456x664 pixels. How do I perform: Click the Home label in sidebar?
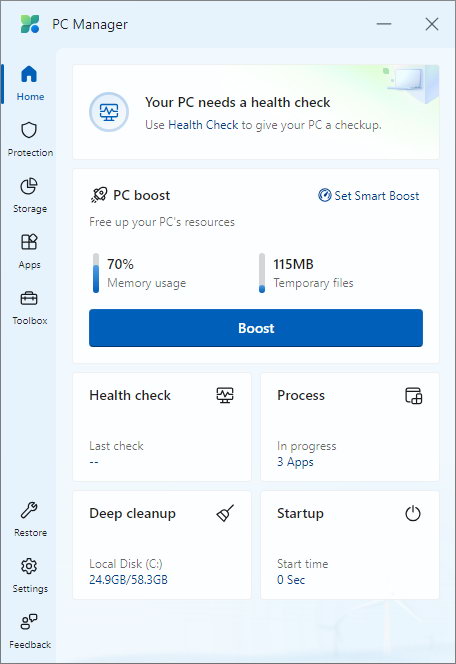tap(30, 97)
